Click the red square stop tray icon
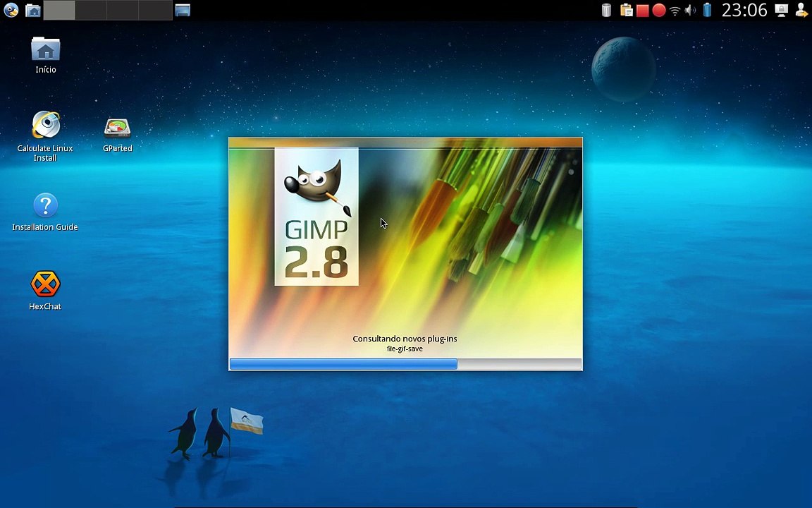Viewport: 812px width, 508px height. (x=642, y=11)
